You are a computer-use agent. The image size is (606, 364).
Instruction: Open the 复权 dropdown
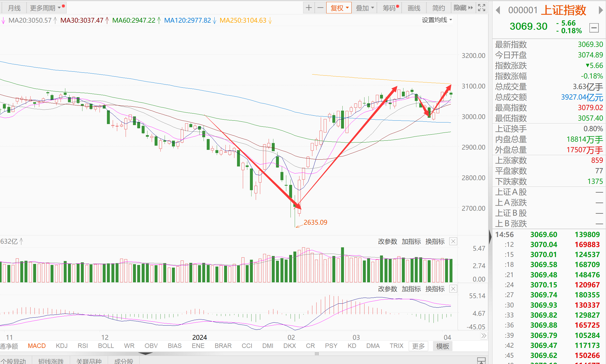(339, 8)
